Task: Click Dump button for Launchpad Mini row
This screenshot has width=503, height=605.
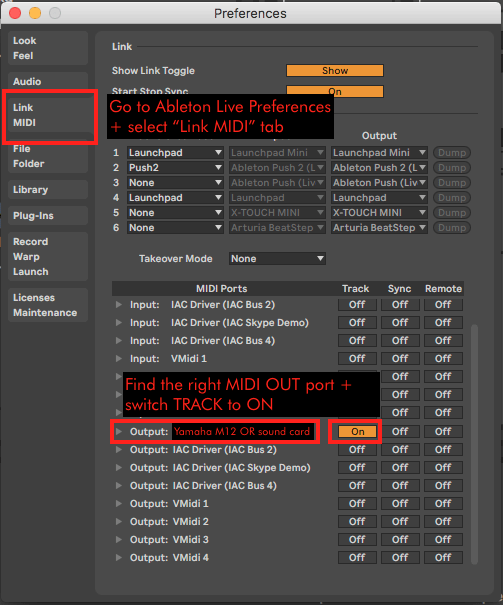Action: coord(452,153)
